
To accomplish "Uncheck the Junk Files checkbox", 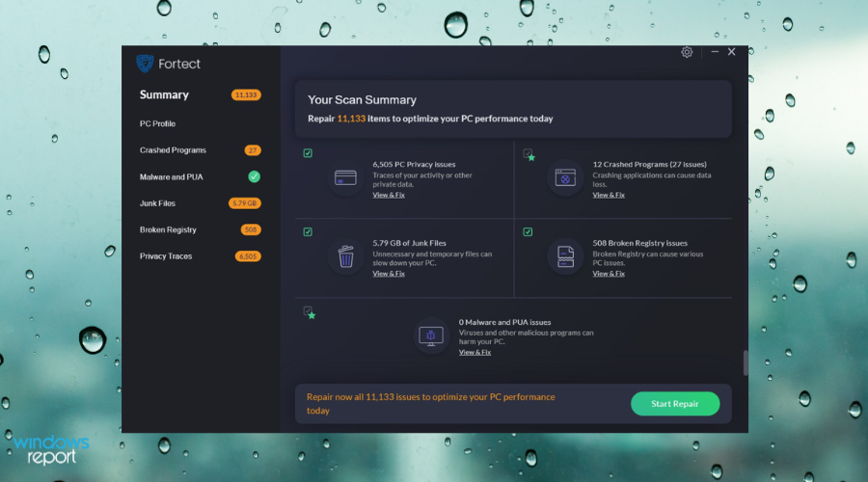I will tap(308, 232).
